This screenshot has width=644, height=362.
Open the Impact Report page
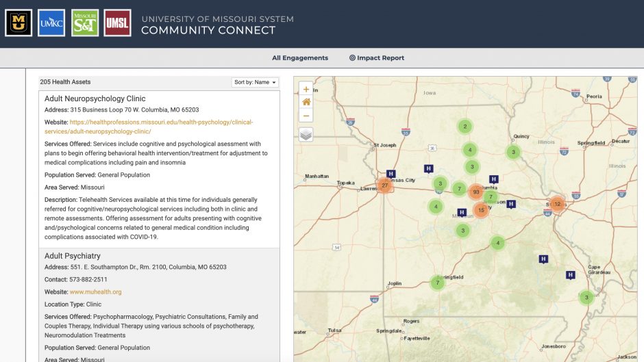[x=377, y=58]
